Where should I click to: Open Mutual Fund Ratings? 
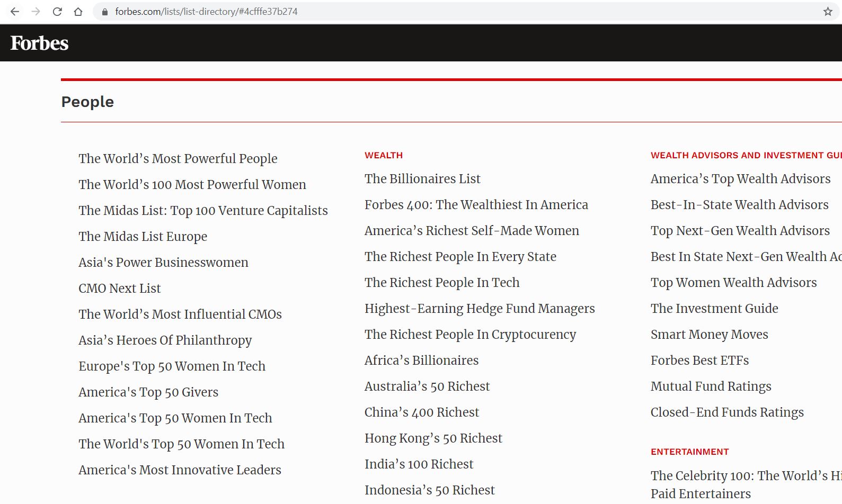tap(711, 386)
